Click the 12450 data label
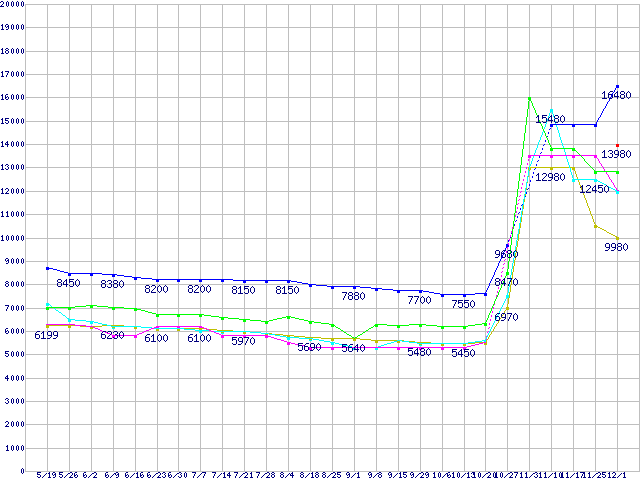 point(594,189)
